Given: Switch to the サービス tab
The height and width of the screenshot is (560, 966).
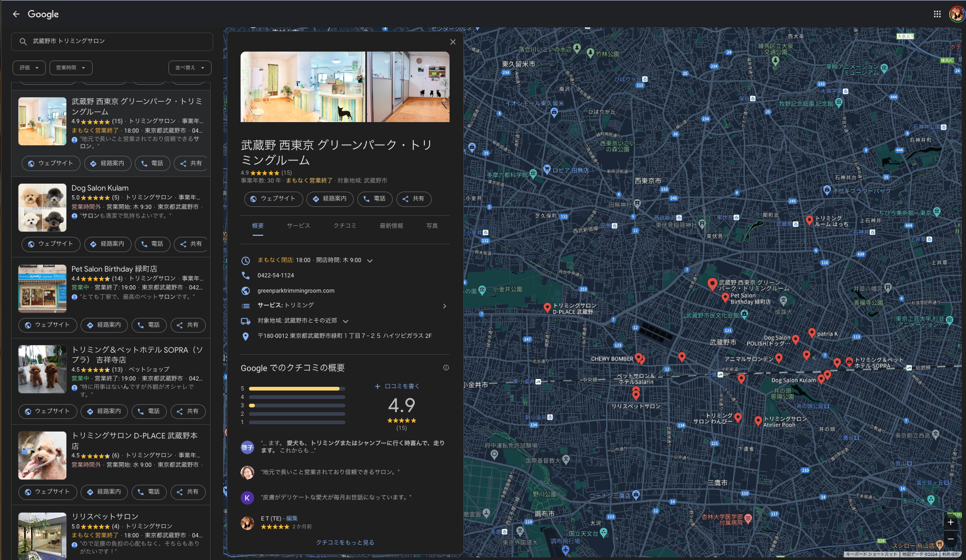Looking at the screenshot, I should tap(298, 226).
